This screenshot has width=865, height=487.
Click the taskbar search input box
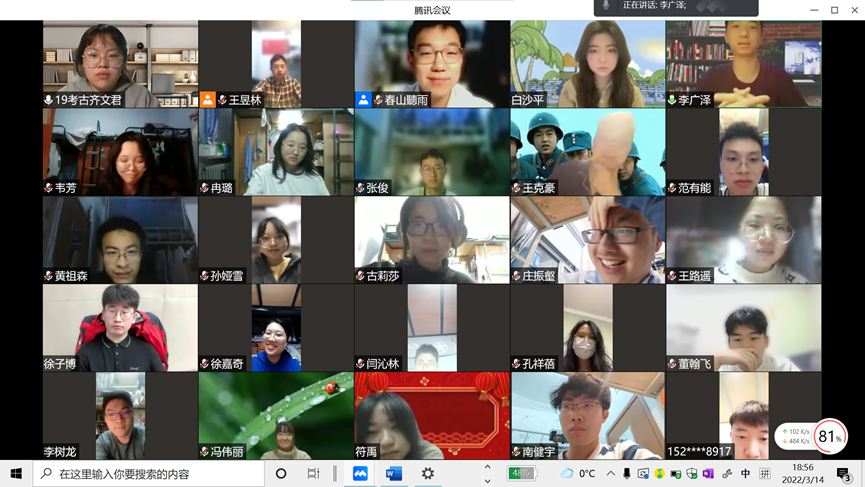pos(150,473)
